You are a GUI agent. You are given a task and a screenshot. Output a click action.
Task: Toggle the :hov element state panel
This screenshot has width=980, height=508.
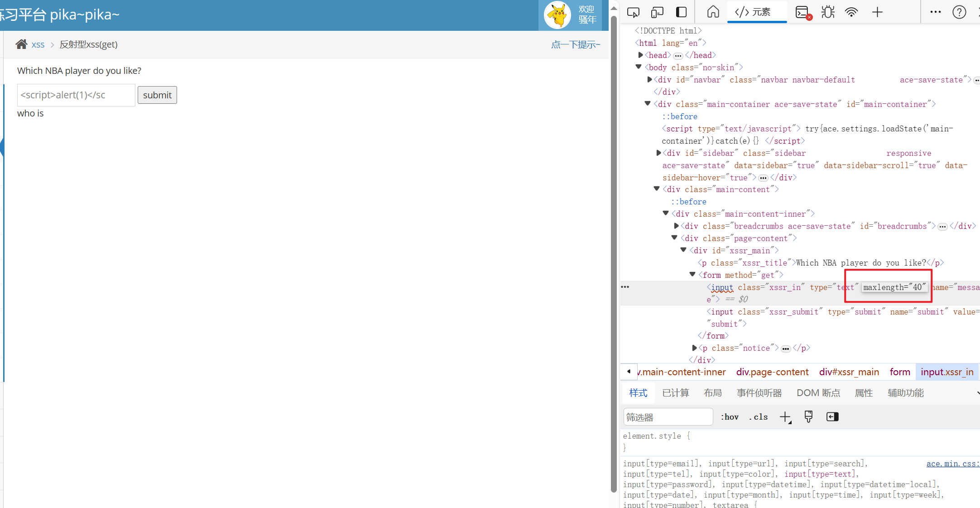pos(730,417)
